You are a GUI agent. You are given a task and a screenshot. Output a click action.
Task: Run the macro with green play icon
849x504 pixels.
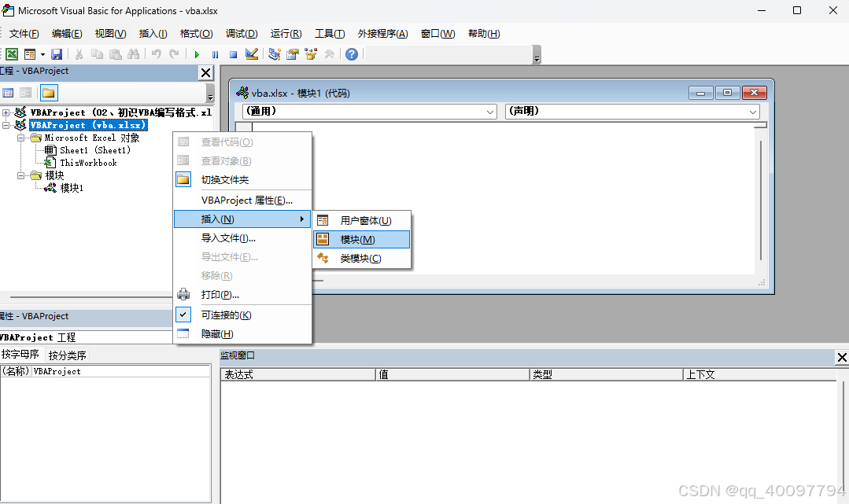197,54
